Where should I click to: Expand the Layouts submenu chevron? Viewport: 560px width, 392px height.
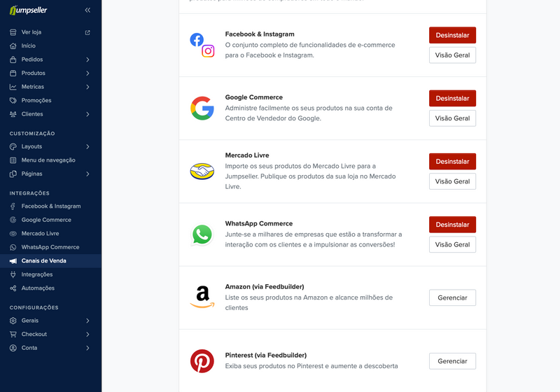[x=87, y=147]
